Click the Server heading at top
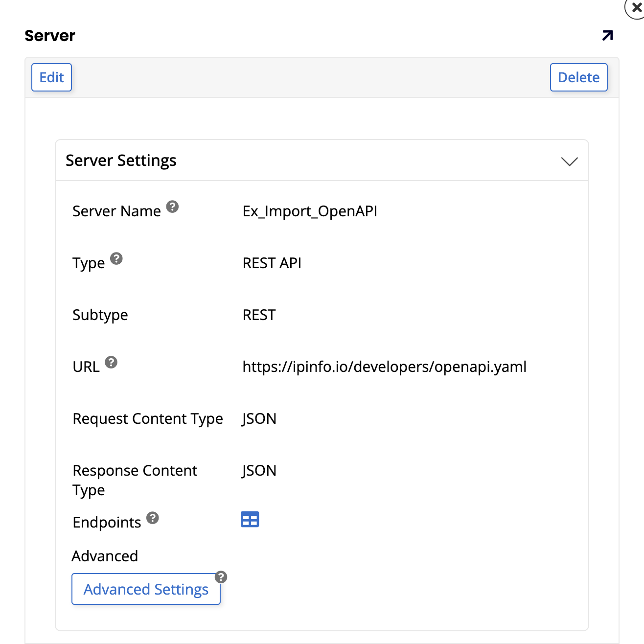The height and width of the screenshot is (644, 644). click(x=50, y=36)
